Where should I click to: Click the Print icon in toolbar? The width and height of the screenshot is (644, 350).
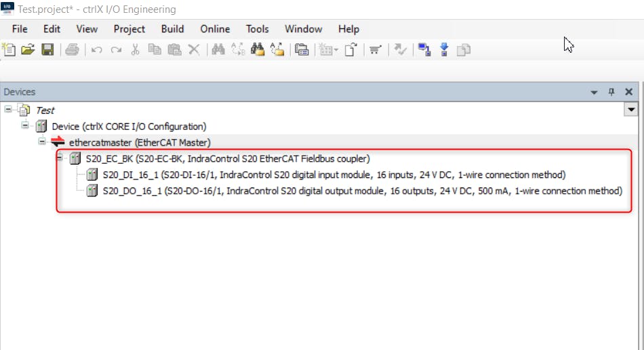72,50
